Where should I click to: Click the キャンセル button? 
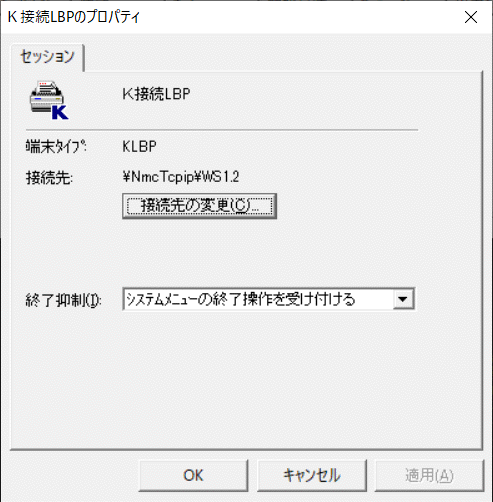pyautogui.click(x=312, y=475)
